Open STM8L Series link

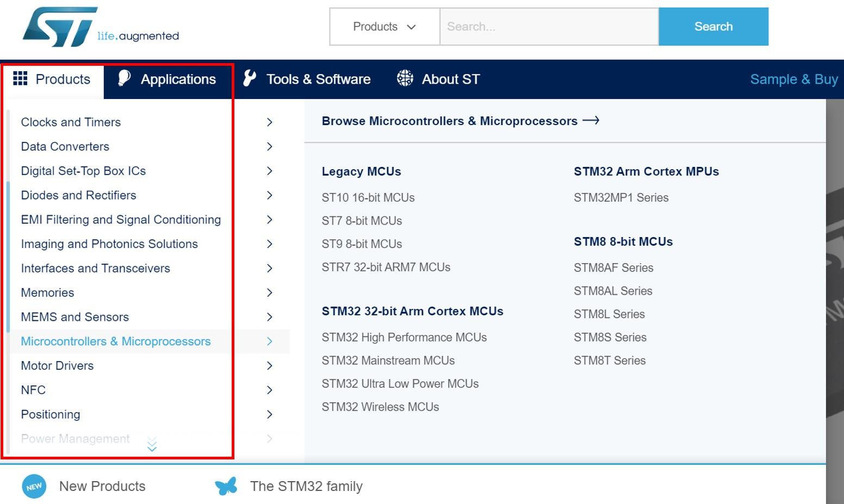tap(609, 314)
